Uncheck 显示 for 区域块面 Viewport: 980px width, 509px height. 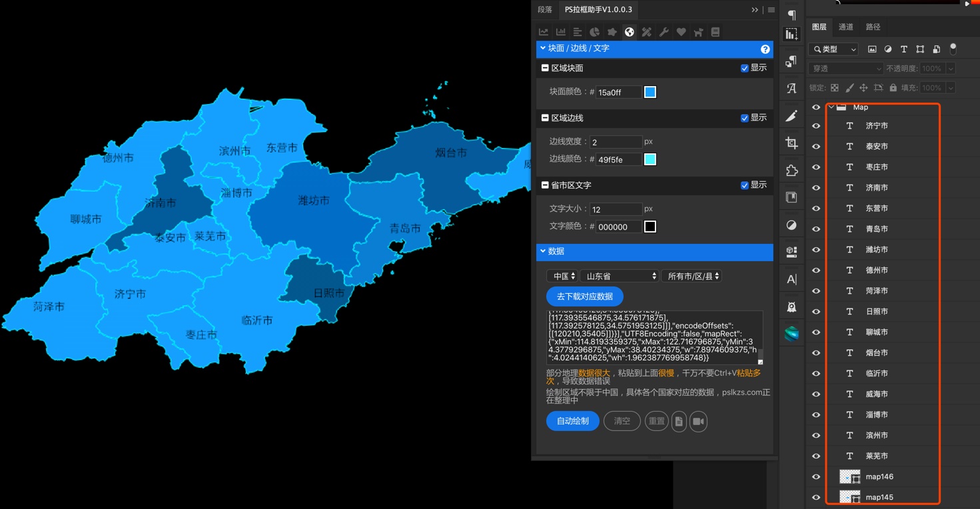(x=745, y=68)
